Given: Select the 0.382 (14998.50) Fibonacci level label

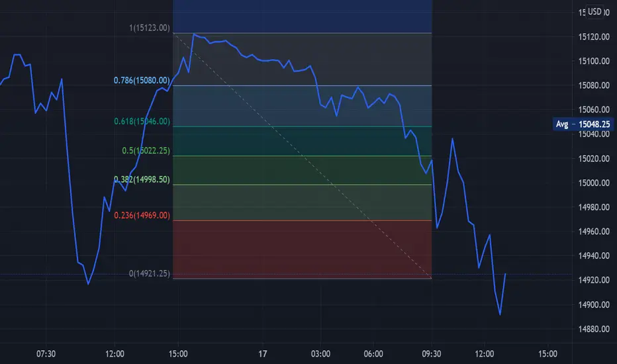Looking at the screenshot, I should 142,179.
